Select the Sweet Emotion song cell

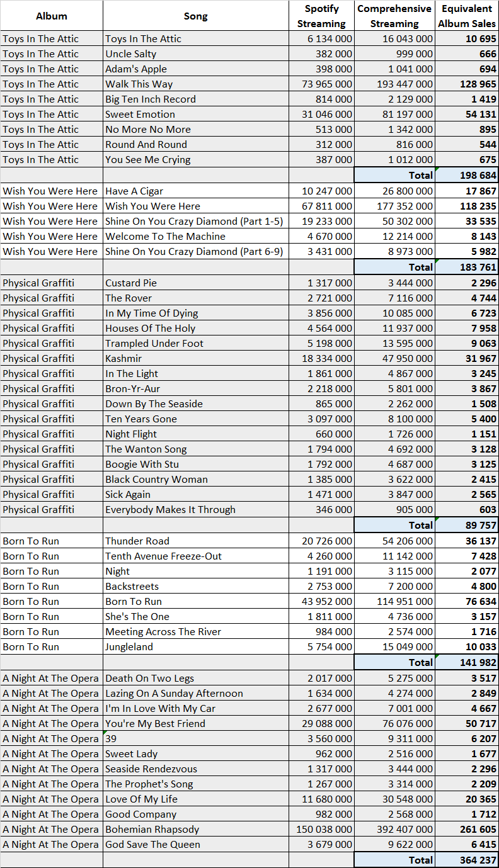195,114
